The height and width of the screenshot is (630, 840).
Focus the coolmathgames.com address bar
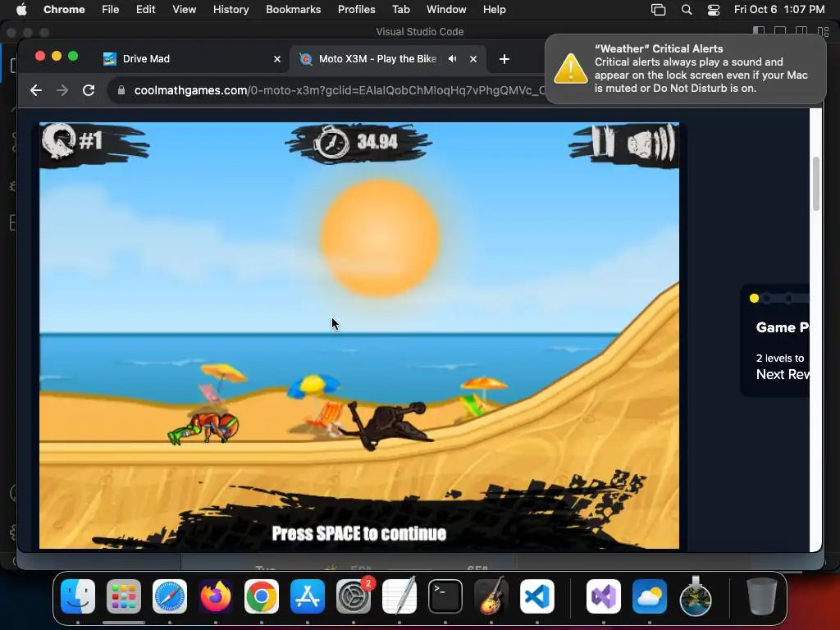(x=339, y=90)
